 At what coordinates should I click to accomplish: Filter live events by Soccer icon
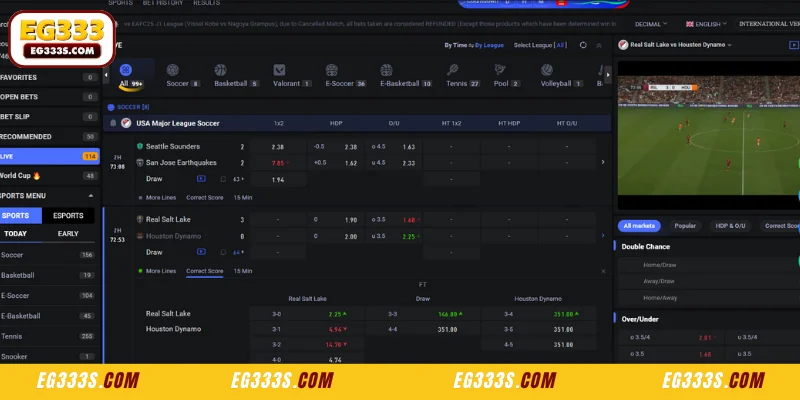(x=172, y=70)
